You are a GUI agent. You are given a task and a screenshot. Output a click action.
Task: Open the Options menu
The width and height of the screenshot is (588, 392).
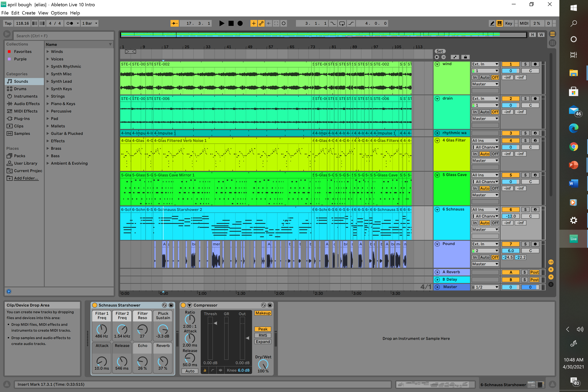tap(59, 13)
